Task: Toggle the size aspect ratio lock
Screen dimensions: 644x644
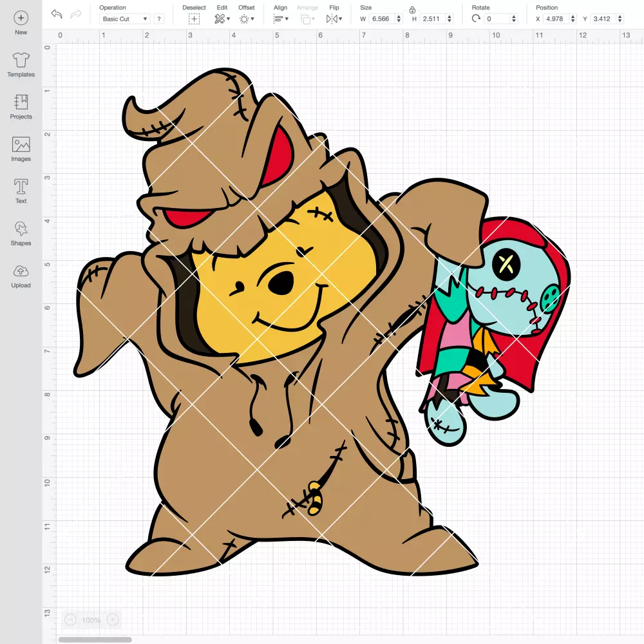Action: point(412,10)
